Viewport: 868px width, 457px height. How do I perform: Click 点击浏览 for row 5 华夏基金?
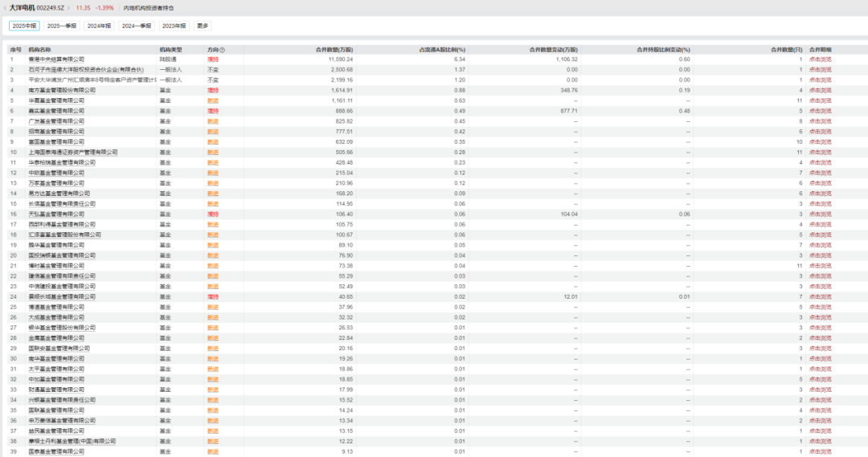click(820, 100)
